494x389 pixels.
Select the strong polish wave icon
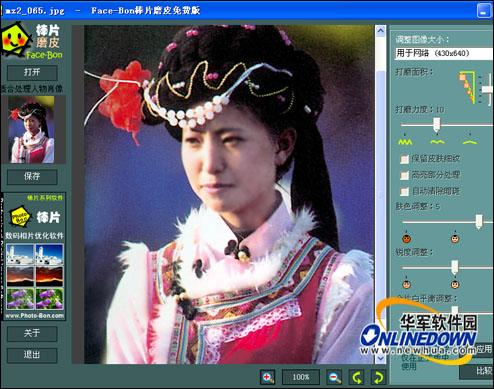pos(405,142)
